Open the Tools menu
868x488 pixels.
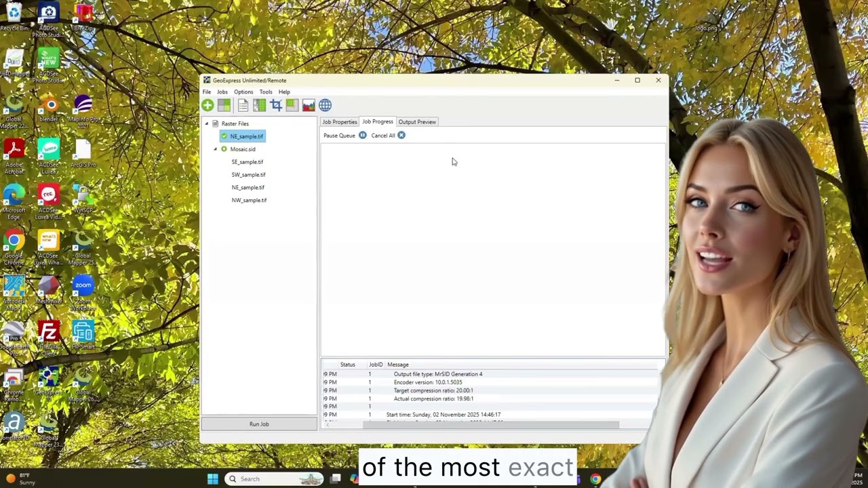pyautogui.click(x=266, y=92)
